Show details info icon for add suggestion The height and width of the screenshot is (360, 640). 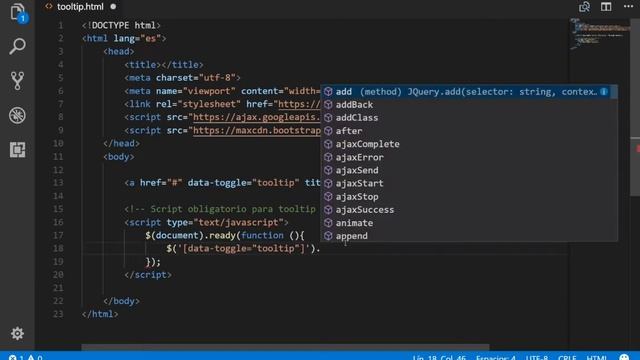tap(604, 91)
